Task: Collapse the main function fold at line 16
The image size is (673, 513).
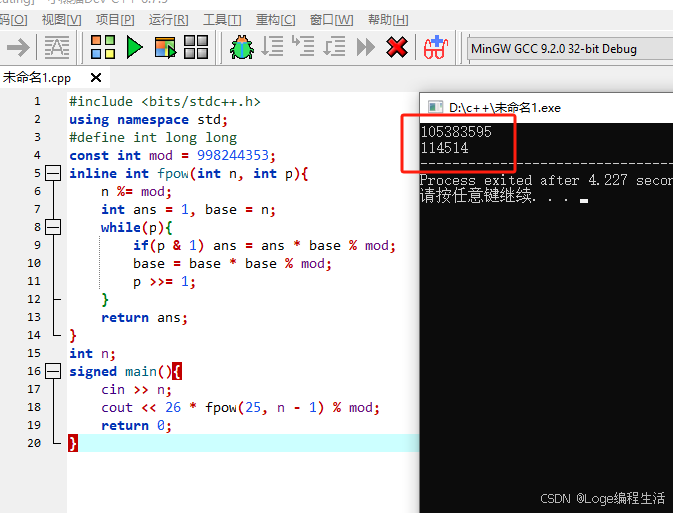Action: click(x=53, y=371)
